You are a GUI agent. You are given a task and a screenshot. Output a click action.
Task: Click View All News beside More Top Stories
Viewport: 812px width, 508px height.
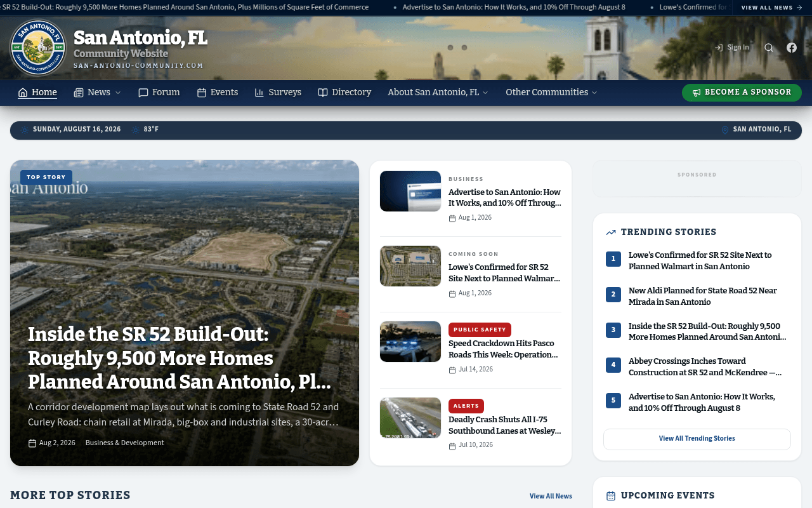click(551, 496)
